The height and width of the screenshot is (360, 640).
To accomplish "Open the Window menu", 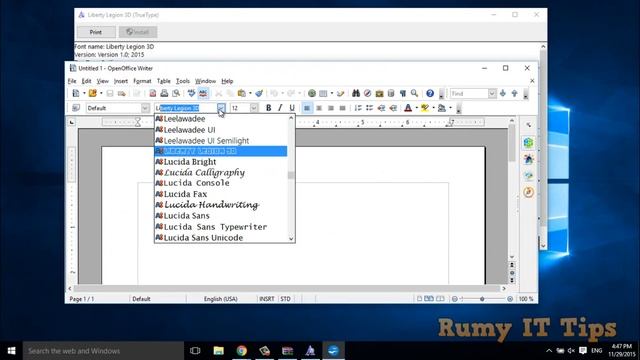I will 205,81.
